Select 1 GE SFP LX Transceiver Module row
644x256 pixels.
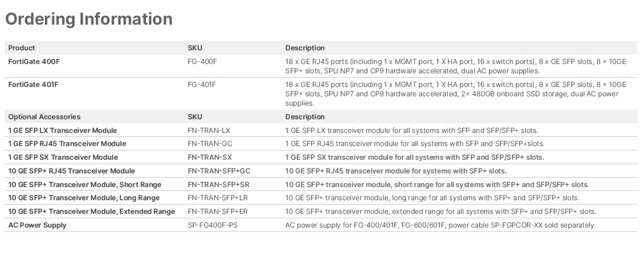(x=321, y=130)
